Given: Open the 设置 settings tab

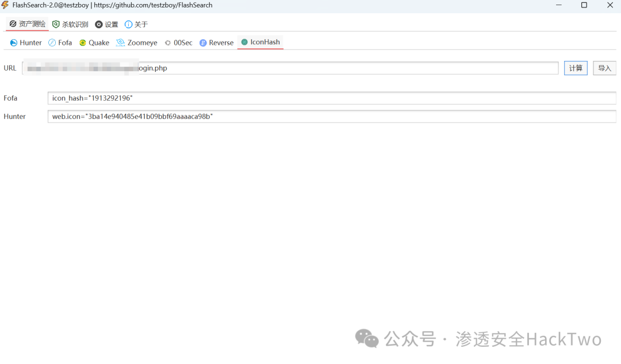Looking at the screenshot, I should [x=106, y=25].
